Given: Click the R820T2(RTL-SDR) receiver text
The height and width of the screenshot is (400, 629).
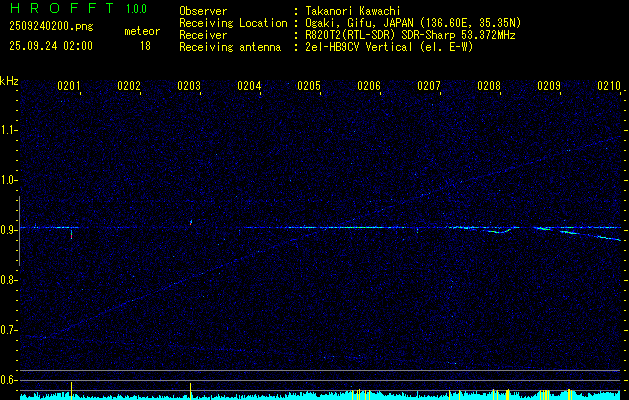Looking at the screenshot, I should point(410,35).
